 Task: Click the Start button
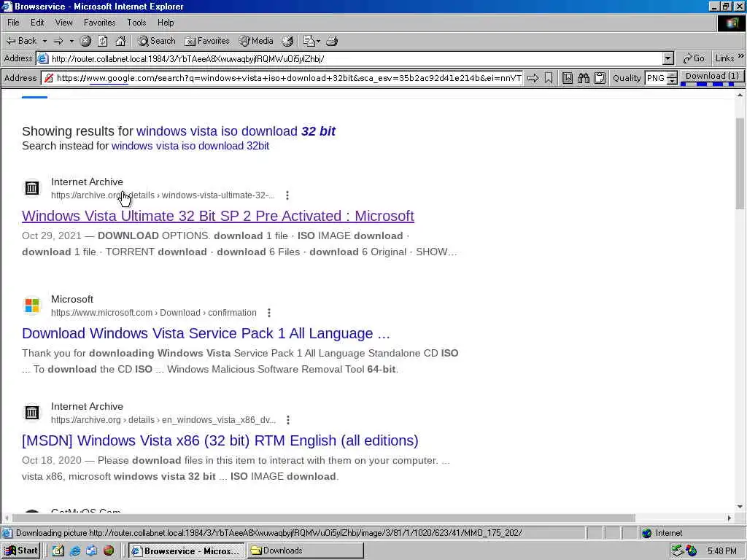coord(21,551)
